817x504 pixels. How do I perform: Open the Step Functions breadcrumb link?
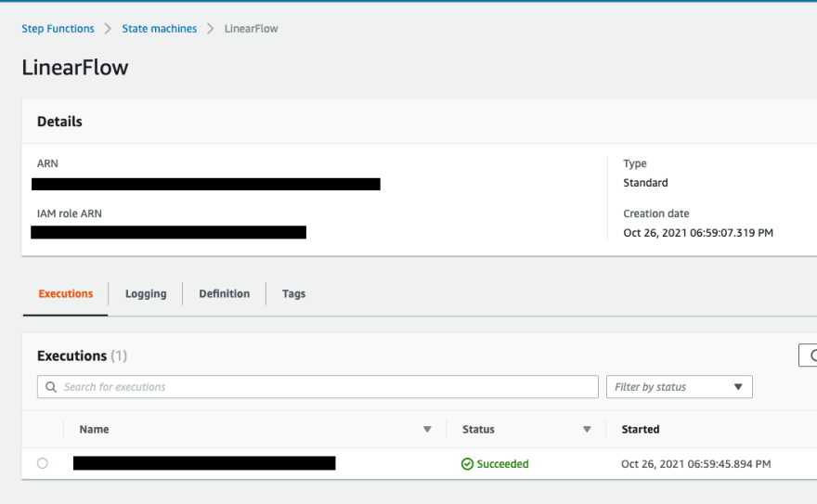(x=58, y=29)
